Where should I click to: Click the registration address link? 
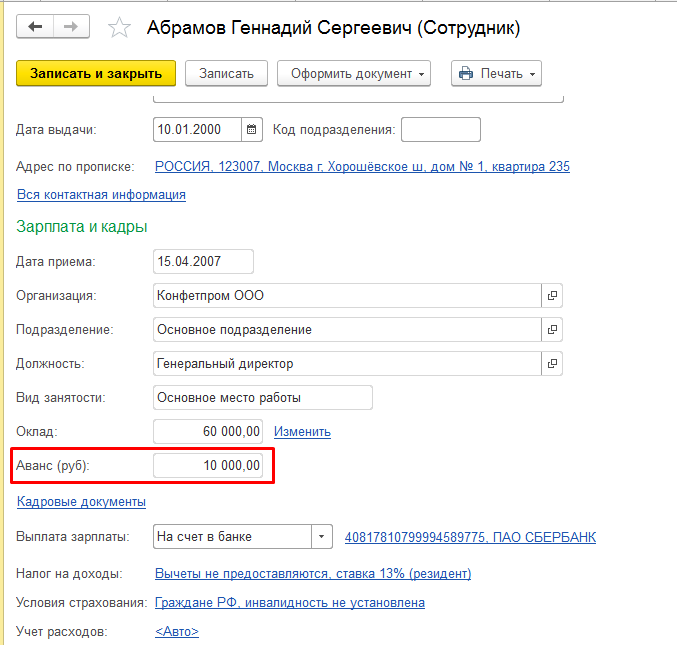(x=362, y=167)
